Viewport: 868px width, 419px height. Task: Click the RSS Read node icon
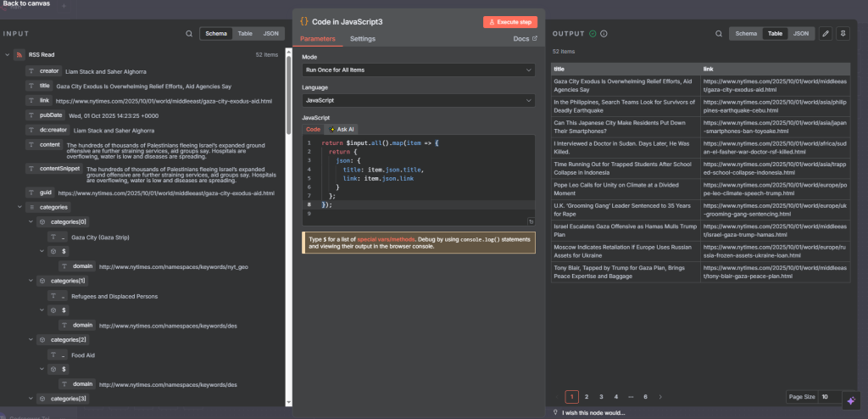tap(18, 55)
